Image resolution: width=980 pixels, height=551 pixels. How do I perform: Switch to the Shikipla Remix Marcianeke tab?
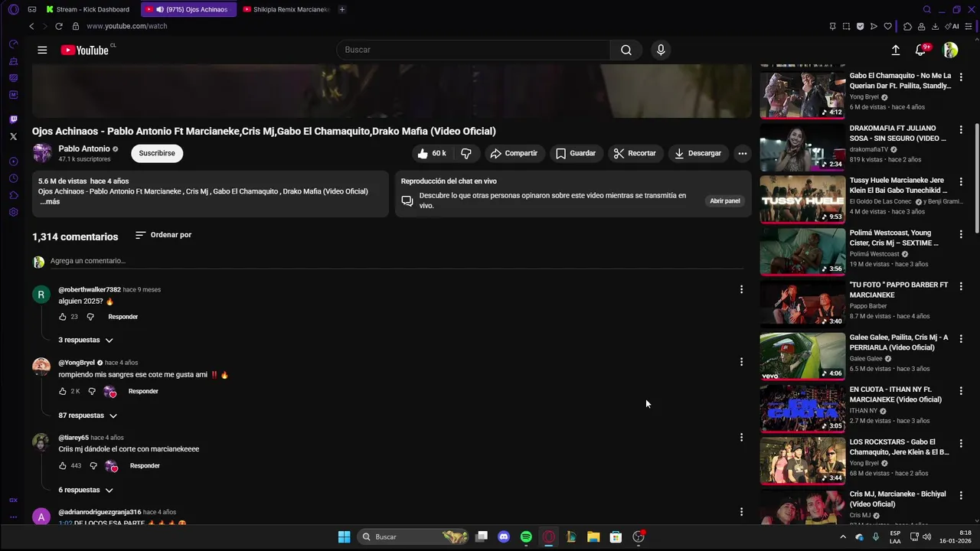click(x=286, y=9)
